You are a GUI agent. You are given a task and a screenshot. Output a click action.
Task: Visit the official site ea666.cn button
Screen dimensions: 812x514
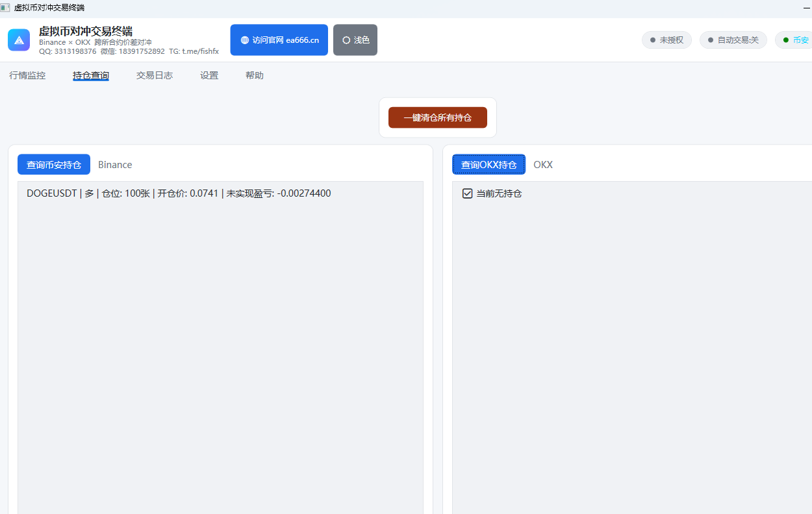coord(279,40)
